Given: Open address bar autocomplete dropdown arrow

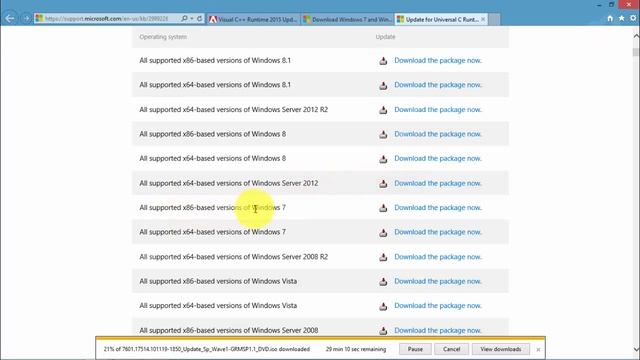Looking at the screenshot, I should [192, 18].
